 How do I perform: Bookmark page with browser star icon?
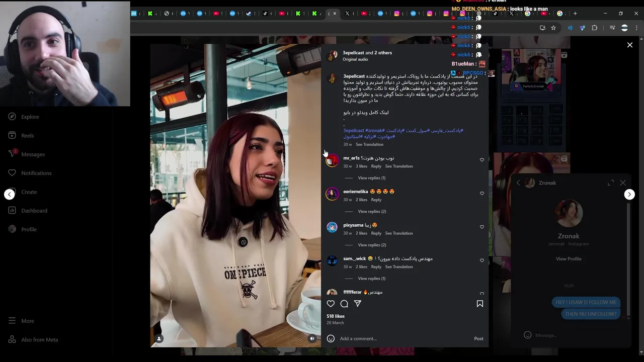point(553,28)
